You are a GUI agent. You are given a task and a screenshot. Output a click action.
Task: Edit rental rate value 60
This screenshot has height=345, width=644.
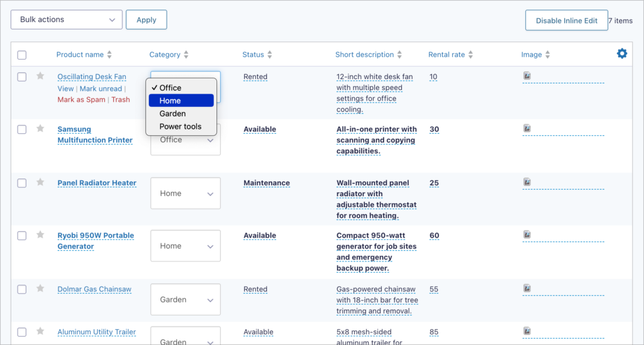[434, 236]
